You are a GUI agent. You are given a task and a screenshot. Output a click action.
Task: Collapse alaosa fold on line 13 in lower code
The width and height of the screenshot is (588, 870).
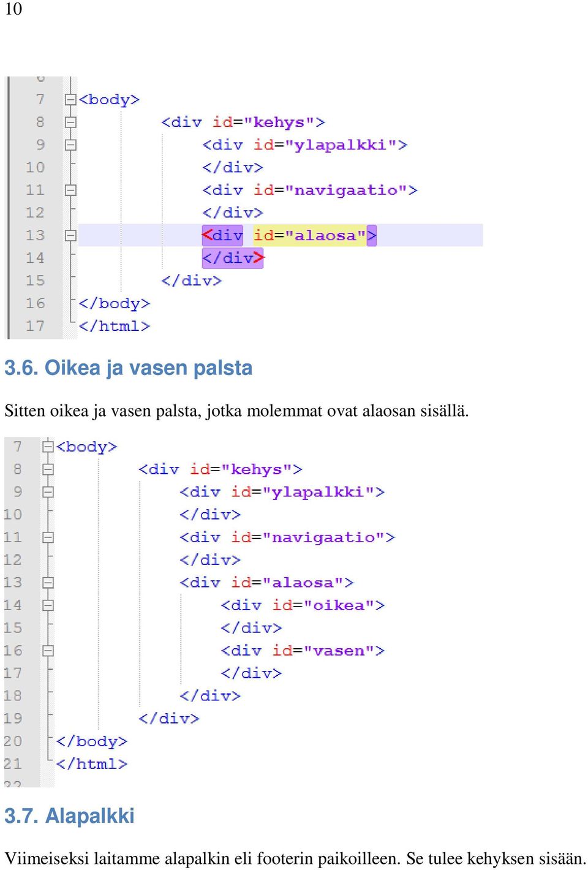point(48,583)
